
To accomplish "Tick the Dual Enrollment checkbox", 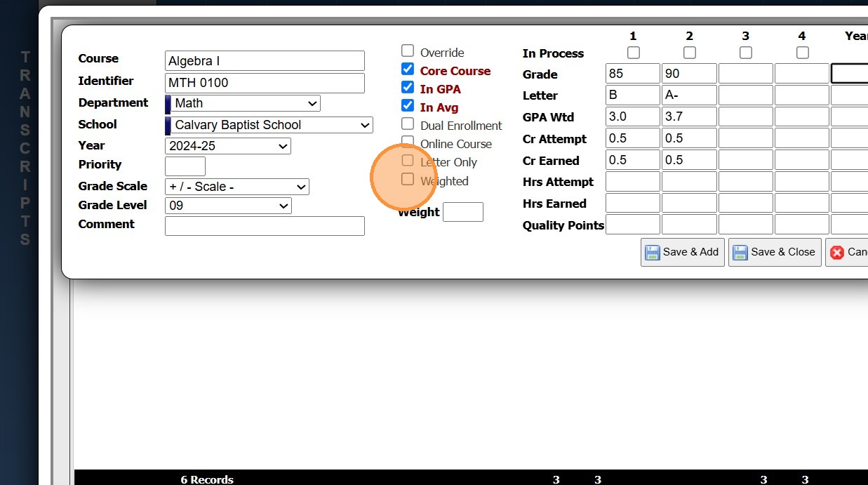I will tap(408, 124).
